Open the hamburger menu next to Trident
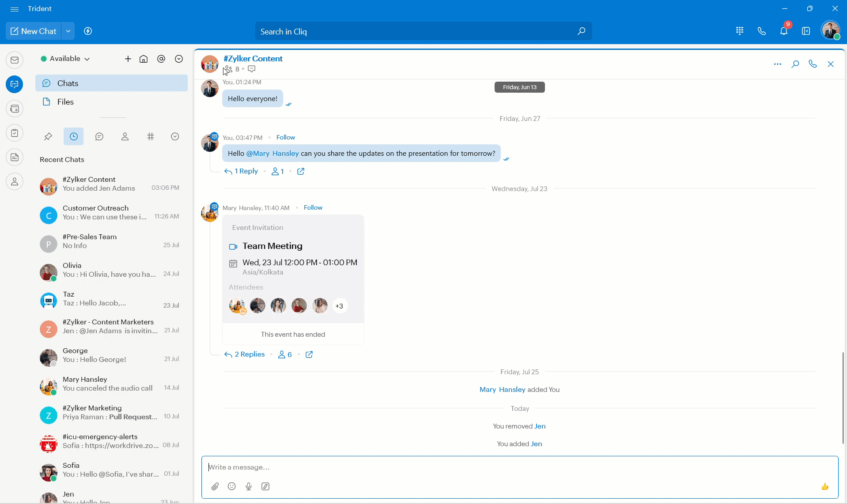The image size is (847, 504). click(15, 9)
